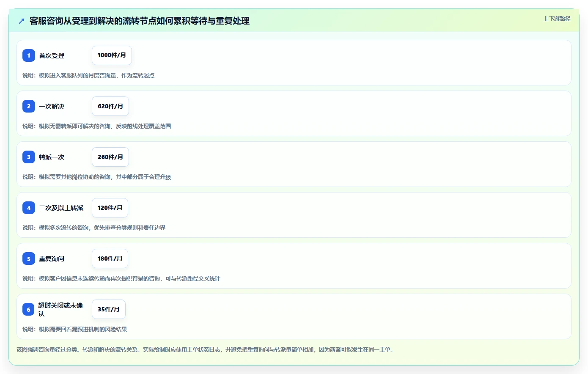Click the note 模拟无需转派即可解决的咨询

(x=97, y=126)
